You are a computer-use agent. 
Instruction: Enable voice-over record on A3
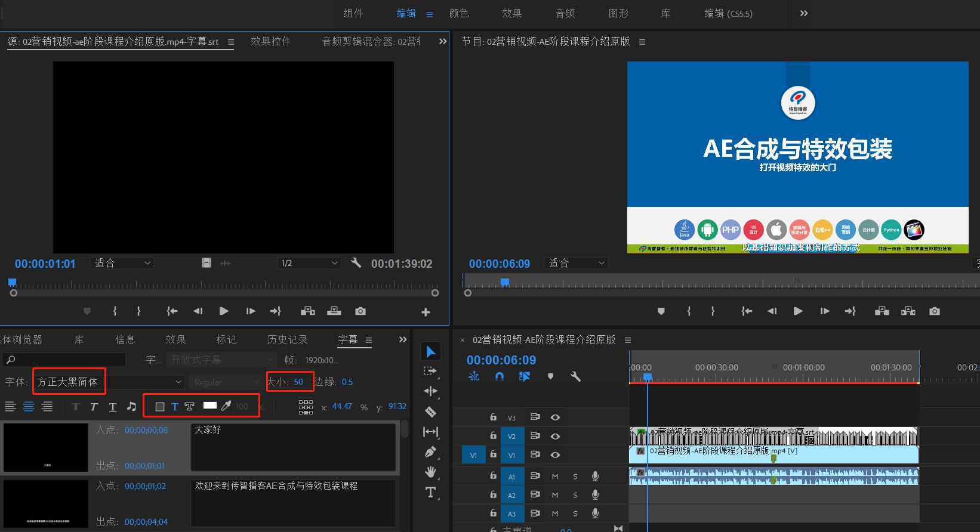(x=595, y=514)
